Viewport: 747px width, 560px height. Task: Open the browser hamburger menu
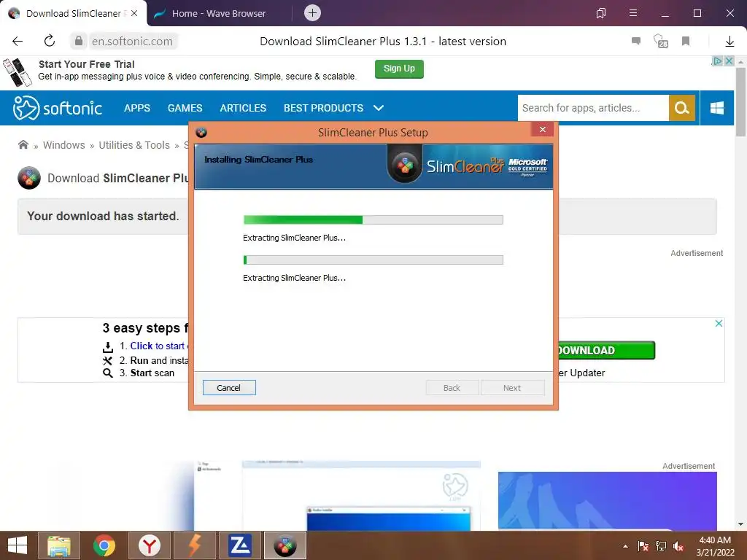pos(633,13)
